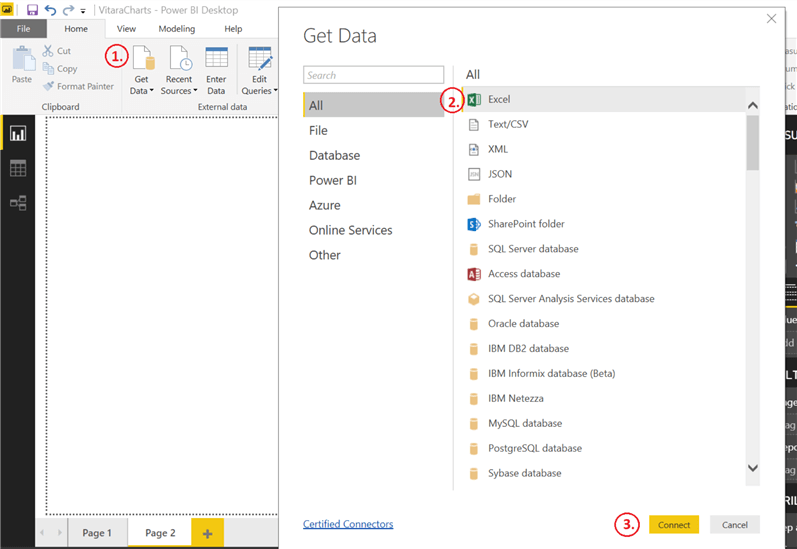797x549 pixels.
Task: Select the IBM DB2 database entry
Action: [604, 348]
